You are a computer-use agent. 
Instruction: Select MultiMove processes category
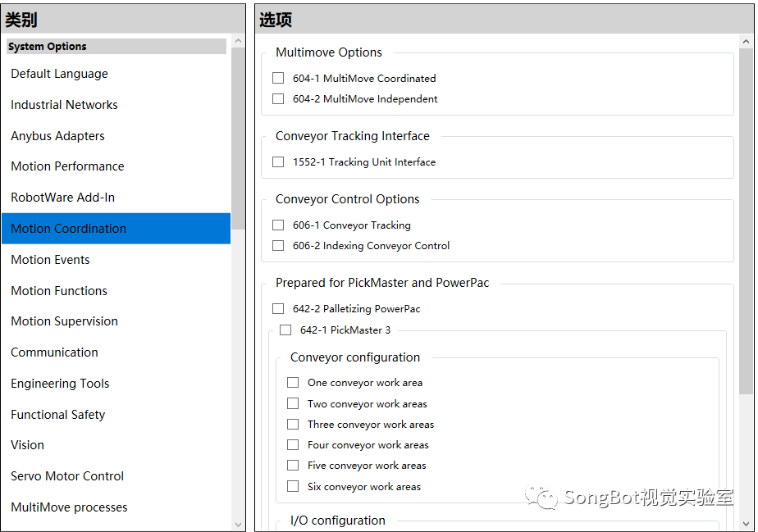coord(116,507)
